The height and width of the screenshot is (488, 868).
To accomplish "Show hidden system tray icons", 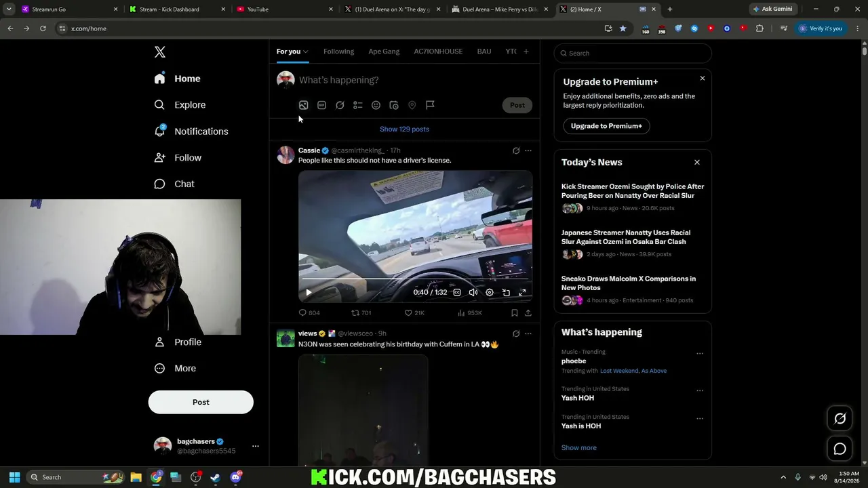I will [783, 477].
